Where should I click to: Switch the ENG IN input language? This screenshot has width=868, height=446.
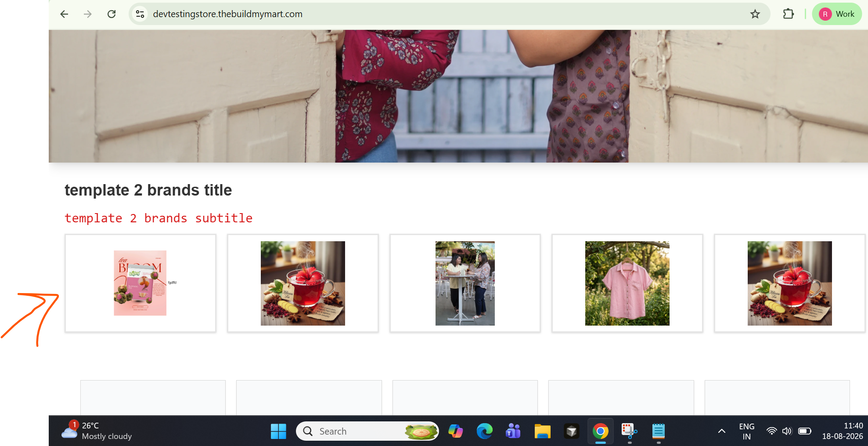(746, 431)
